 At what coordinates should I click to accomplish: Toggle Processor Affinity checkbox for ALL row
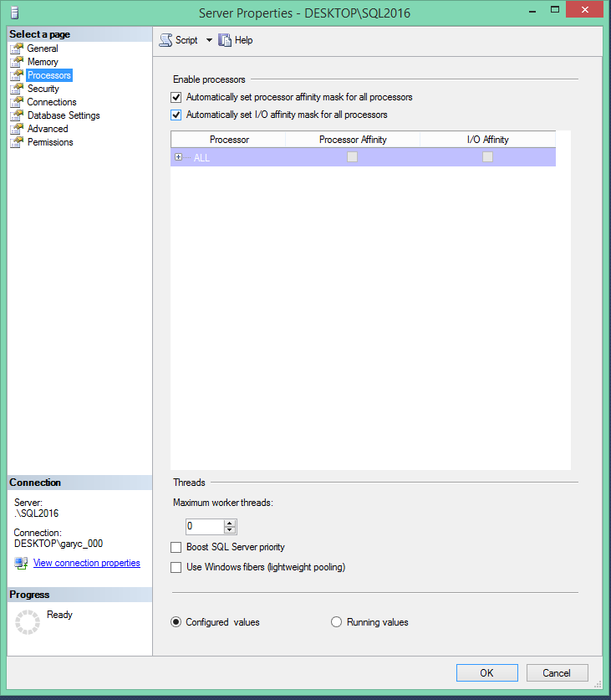click(x=352, y=156)
